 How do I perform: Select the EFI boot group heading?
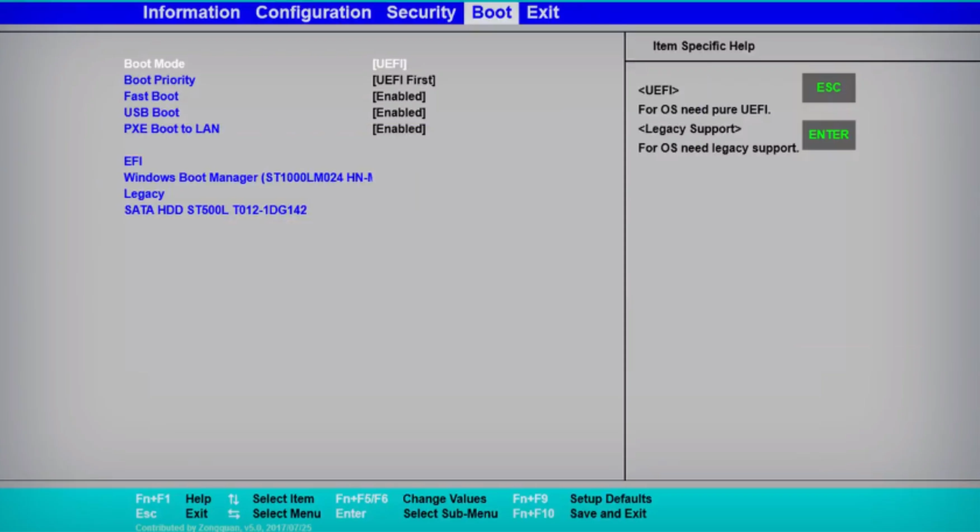pyautogui.click(x=133, y=161)
